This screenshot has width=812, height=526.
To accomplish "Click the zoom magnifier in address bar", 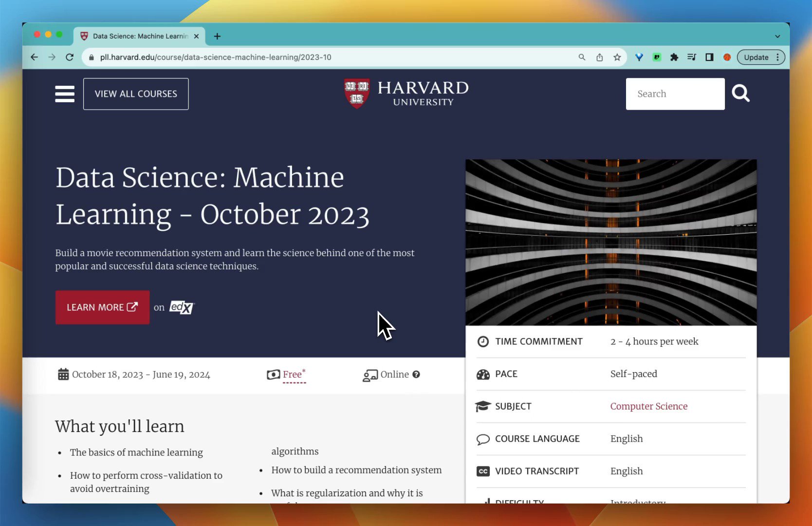I will [x=582, y=57].
